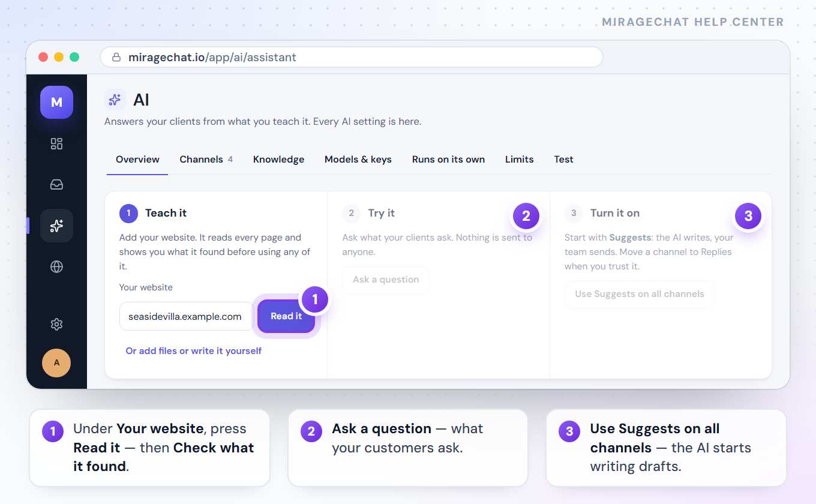
Task: Click the AI sparkle icon beside page title
Action: coord(115,100)
